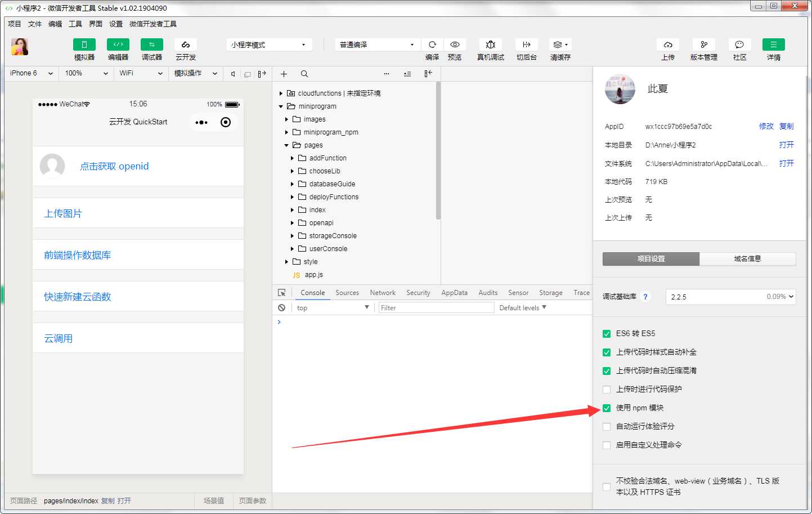Open the 清缓存 clear cache menu
Image resolution: width=812 pixels, height=514 pixels.
tap(560, 44)
